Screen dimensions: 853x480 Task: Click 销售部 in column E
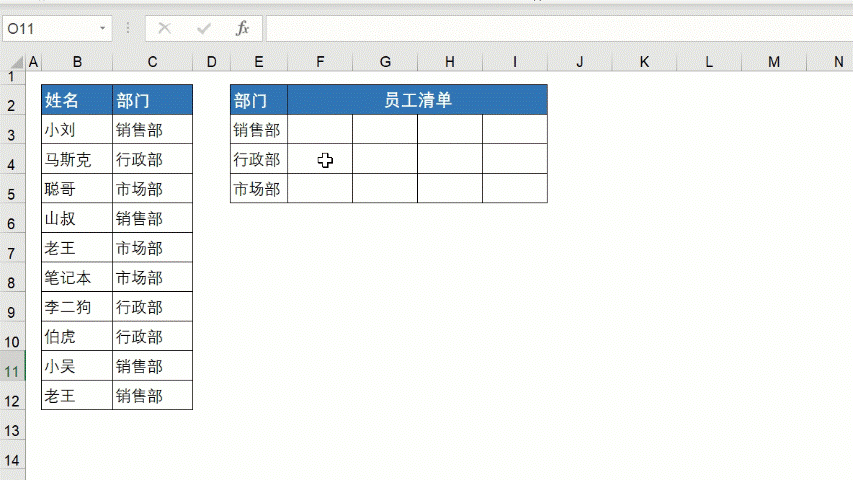coord(259,130)
